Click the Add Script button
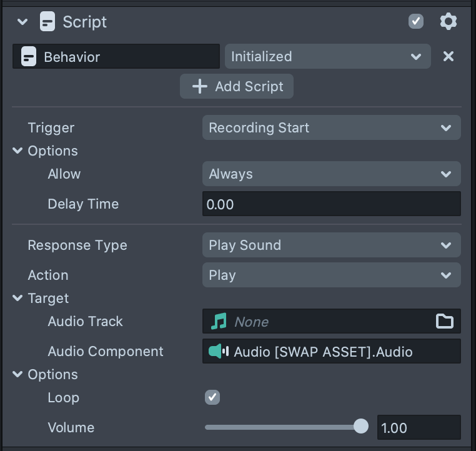The height and width of the screenshot is (451, 476). pos(237,87)
